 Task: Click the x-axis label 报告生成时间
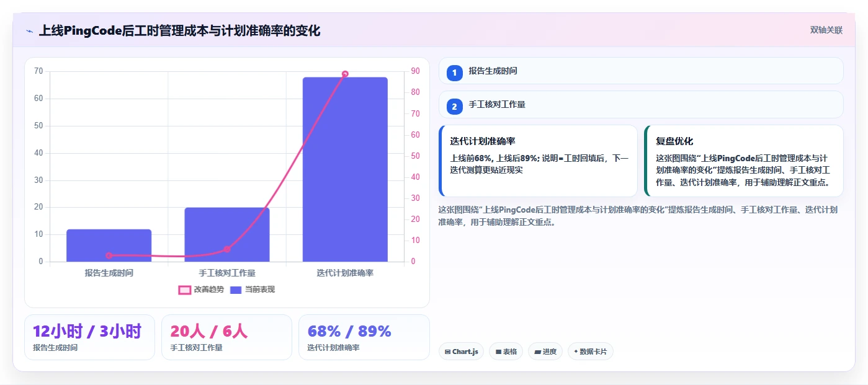(x=109, y=273)
